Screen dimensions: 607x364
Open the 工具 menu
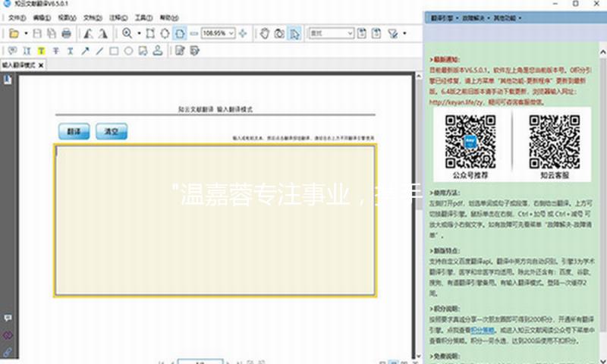[143, 17]
